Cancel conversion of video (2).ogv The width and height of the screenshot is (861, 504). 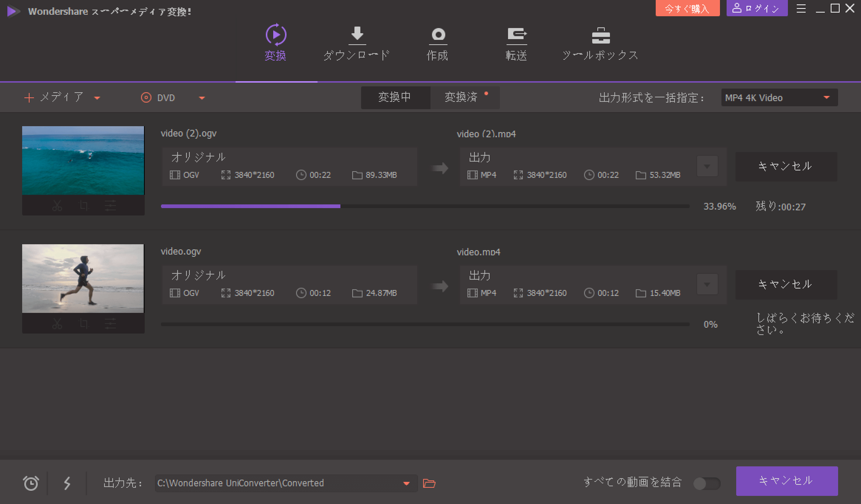coord(786,166)
